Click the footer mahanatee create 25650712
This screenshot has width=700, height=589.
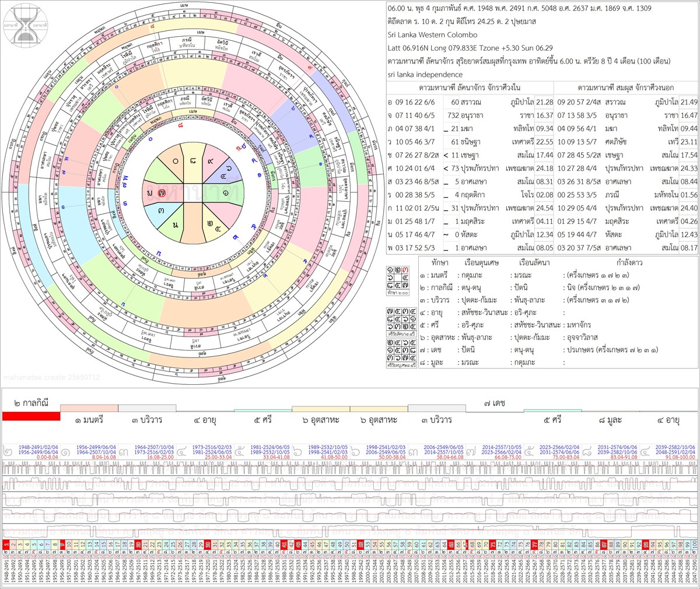point(52,377)
